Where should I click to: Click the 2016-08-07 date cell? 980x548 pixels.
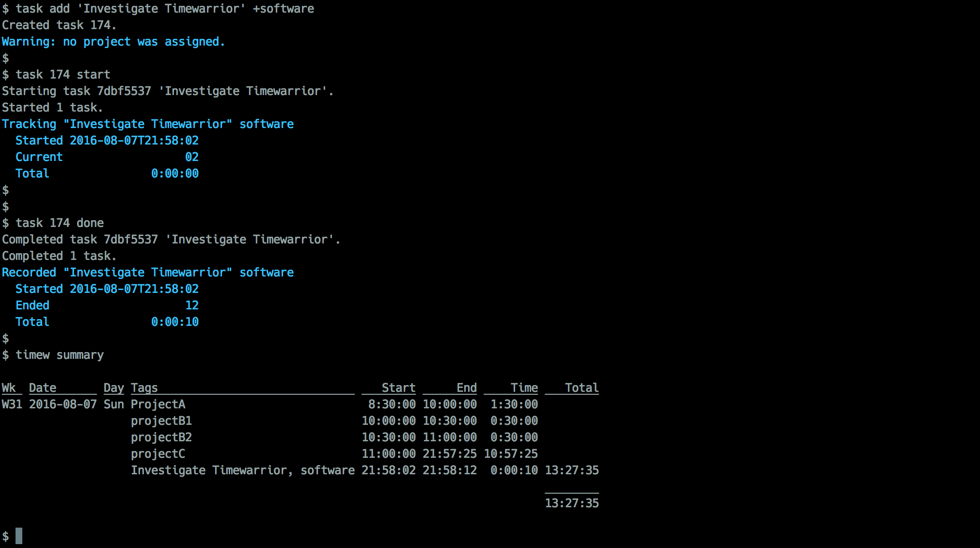(x=63, y=404)
